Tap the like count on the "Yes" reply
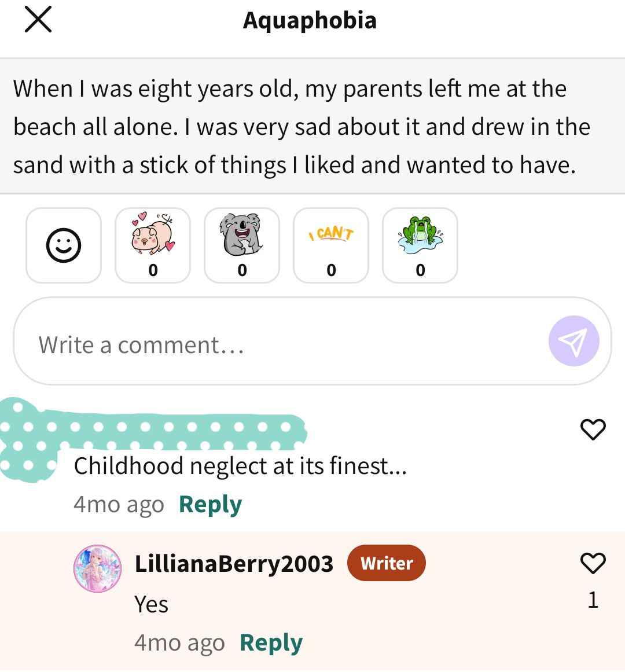 point(593,600)
